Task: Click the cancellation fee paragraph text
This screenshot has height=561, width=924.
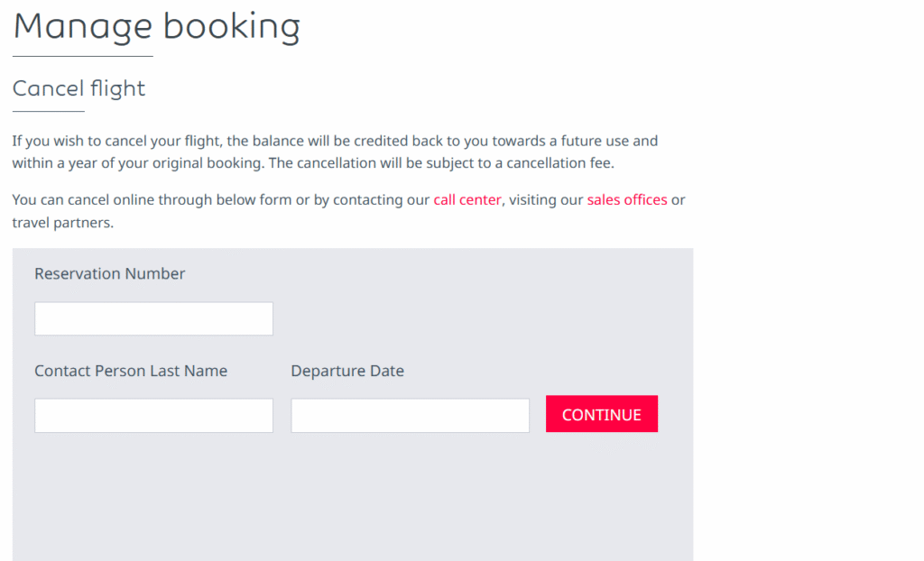Action: click(334, 152)
